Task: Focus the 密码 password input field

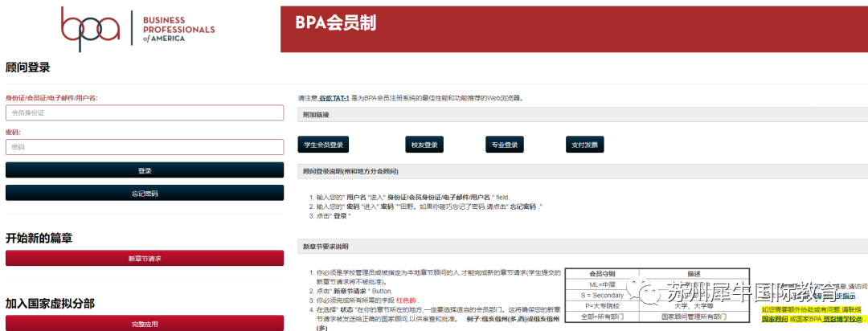Action: [145, 147]
